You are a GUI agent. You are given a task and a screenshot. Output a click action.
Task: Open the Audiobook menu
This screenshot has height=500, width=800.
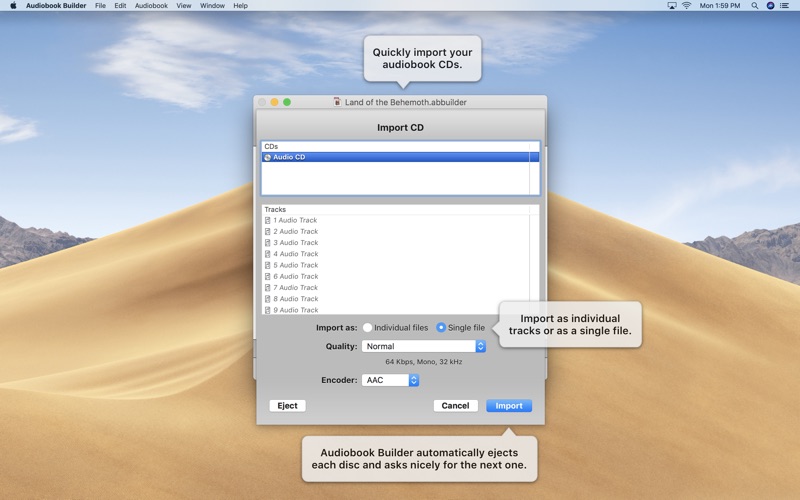coord(151,6)
